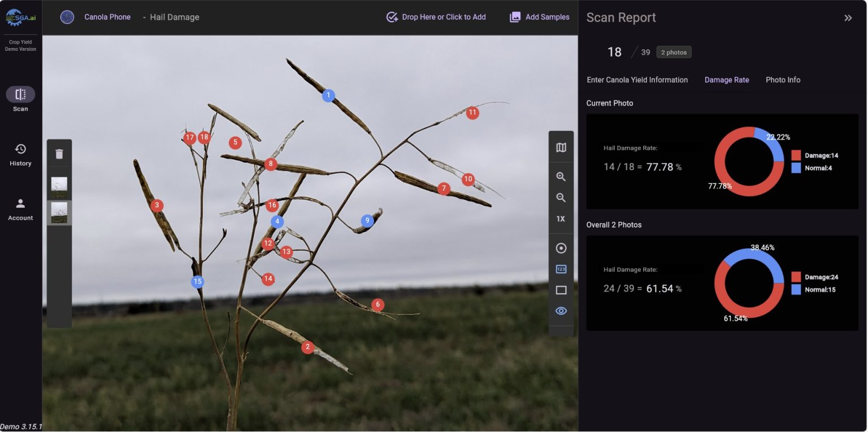
Task: Open the Scan page in sidebar
Action: 20,95
